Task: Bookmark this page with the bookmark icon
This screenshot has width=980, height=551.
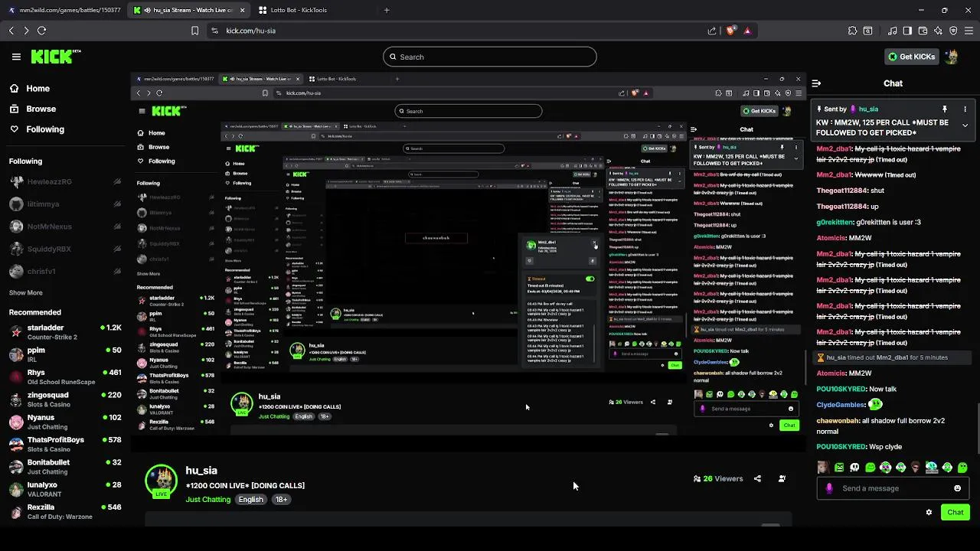Action: pyautogui.click(x=194, y=31)
